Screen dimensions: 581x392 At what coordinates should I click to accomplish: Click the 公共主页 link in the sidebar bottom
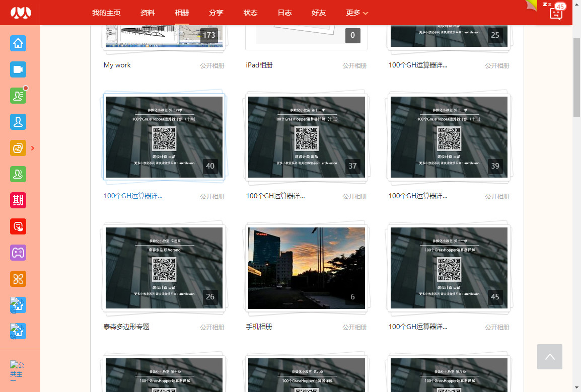pyautogui.click(x=17, y=370)
